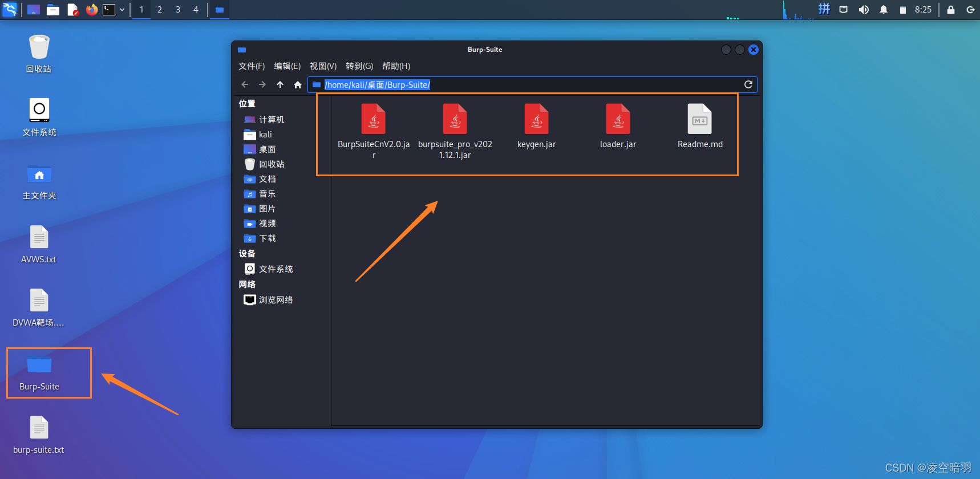
Task: Select 桌面 in the sidebar
Action: point(260,149)
